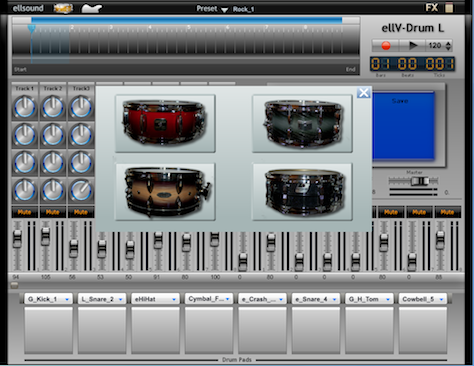Screen dimensions: 474x366
Task: Mute the channel above rightmost 80 fader
Action: 391,212
